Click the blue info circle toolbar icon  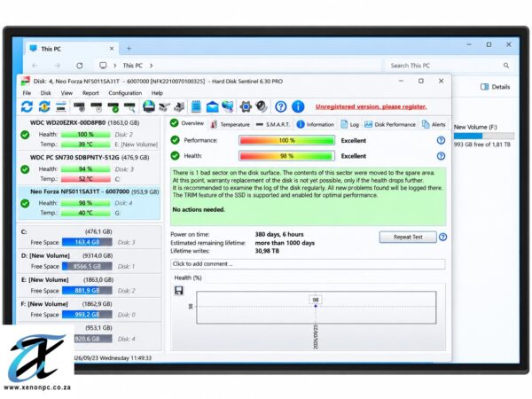point(298,107)
